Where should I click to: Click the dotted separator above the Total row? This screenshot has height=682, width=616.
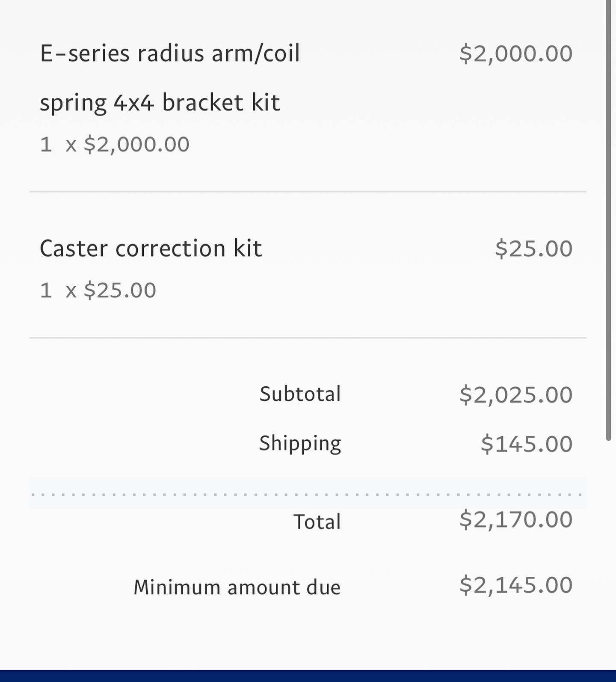308,495
